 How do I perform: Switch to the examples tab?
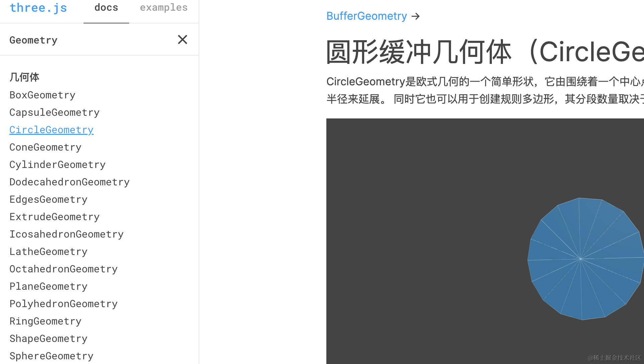pos(164,8)
